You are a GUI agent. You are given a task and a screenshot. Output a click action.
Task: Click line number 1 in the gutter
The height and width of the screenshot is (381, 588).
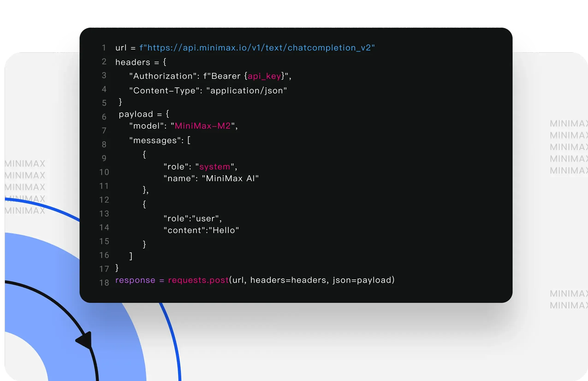pos(104,48)
